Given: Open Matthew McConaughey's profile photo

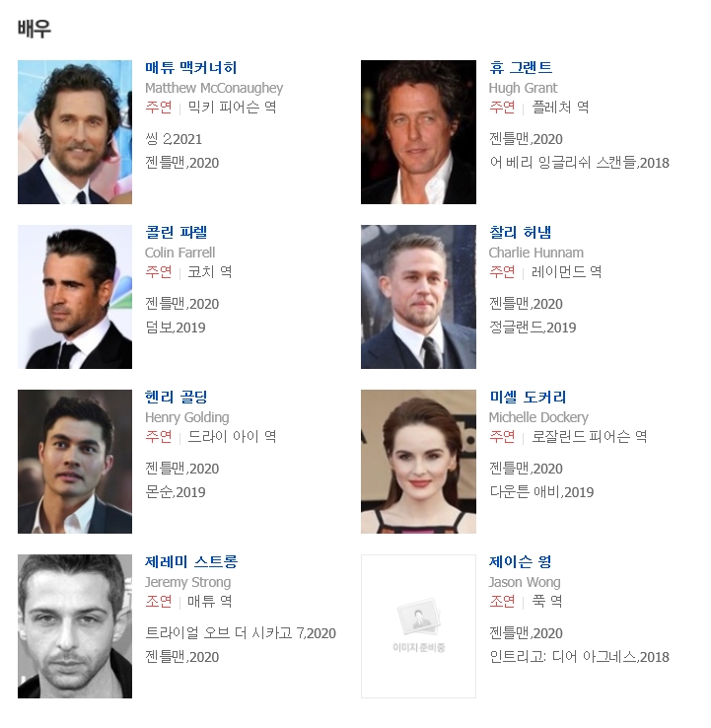Looking at the screenshot, I should point(75,132).
